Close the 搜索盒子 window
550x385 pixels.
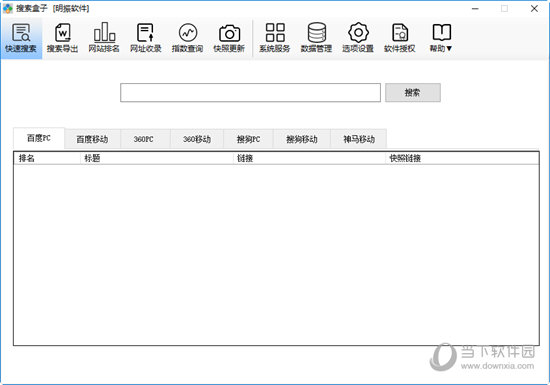[534, 8]
